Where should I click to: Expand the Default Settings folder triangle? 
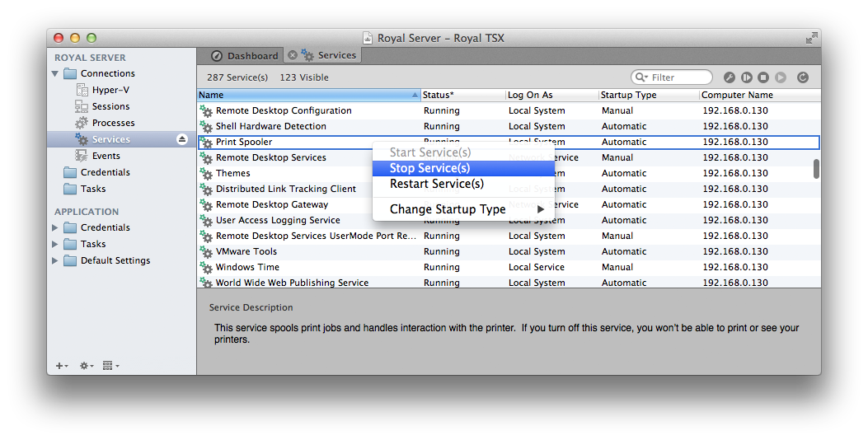pos(54,260)
